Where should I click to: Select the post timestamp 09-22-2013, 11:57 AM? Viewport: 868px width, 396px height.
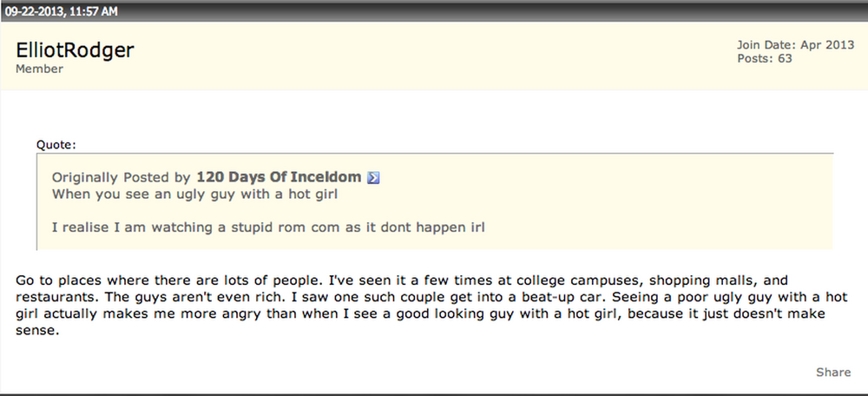(x=62, y=11)
